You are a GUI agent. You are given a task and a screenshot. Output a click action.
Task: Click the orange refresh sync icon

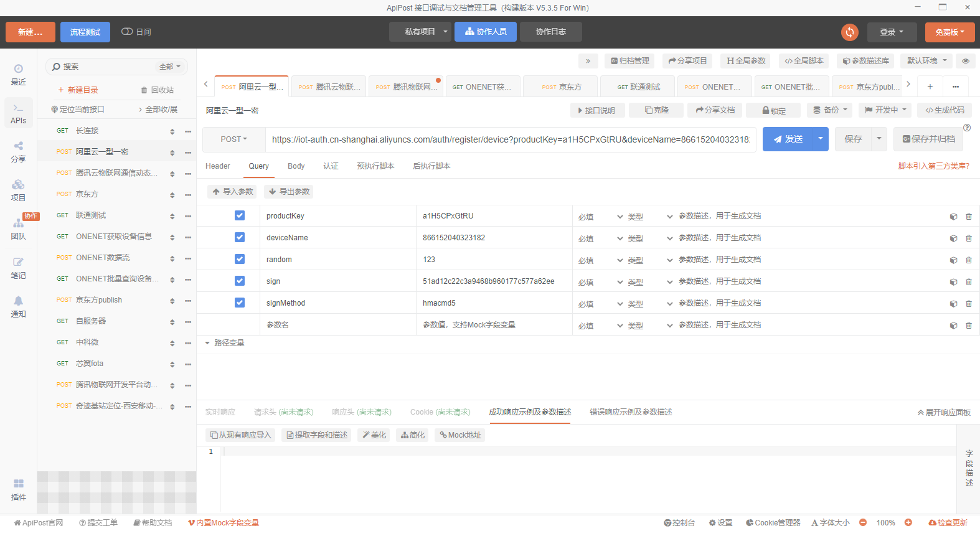849,32
